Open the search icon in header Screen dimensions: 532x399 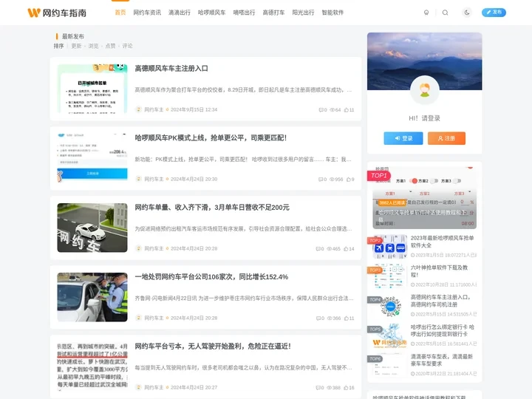pyautogui.click(x=445, y=13)
